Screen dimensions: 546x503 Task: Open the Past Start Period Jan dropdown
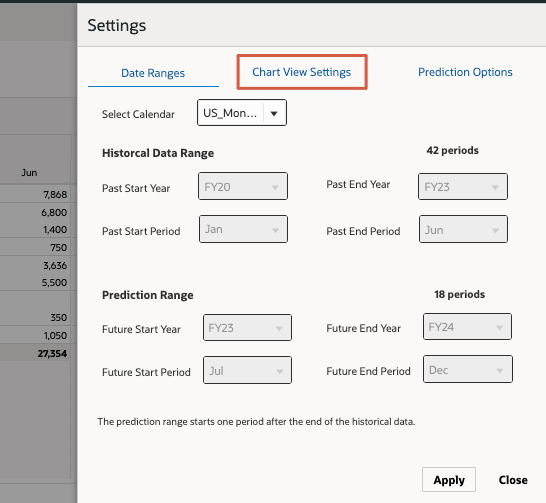pyautogui.click(x=243, y=229)
